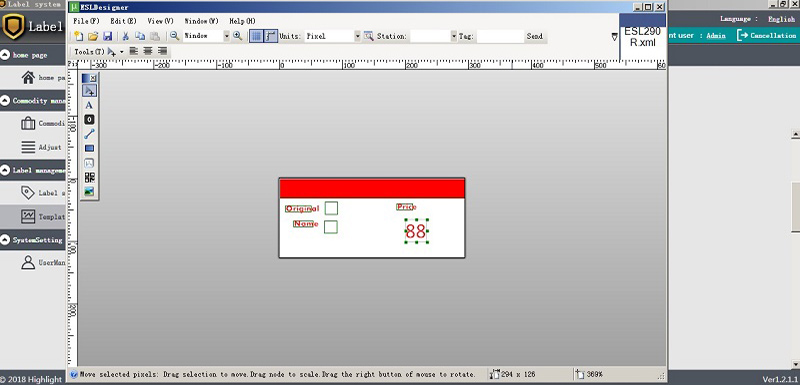Select the Line drawing tool
800x385 pixels.
(89, 134)
